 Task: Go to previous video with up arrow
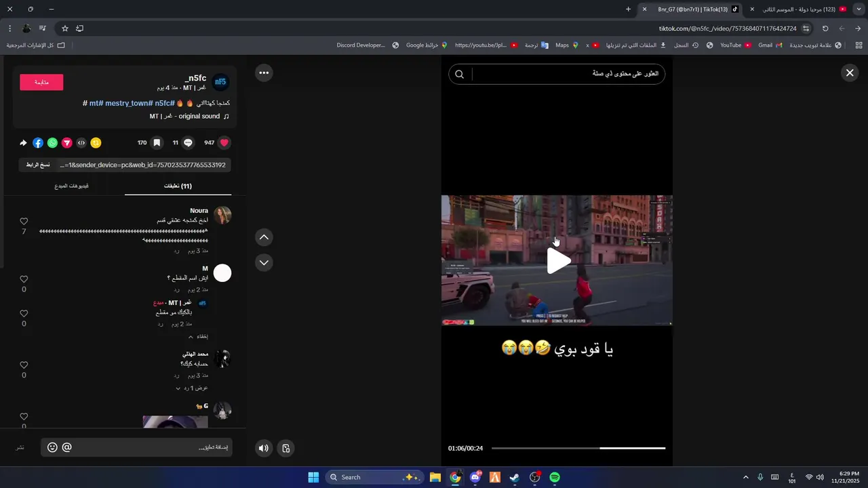coord(264,237)
